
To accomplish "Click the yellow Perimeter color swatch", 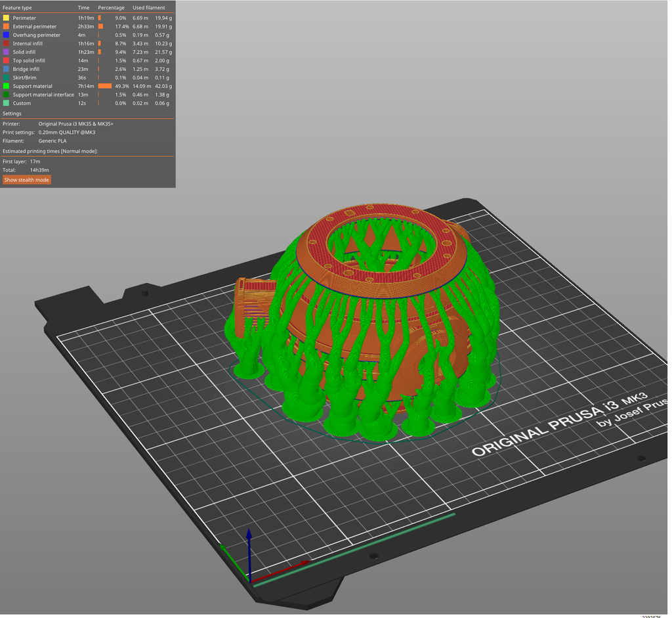I will click(x=6, y=18).
